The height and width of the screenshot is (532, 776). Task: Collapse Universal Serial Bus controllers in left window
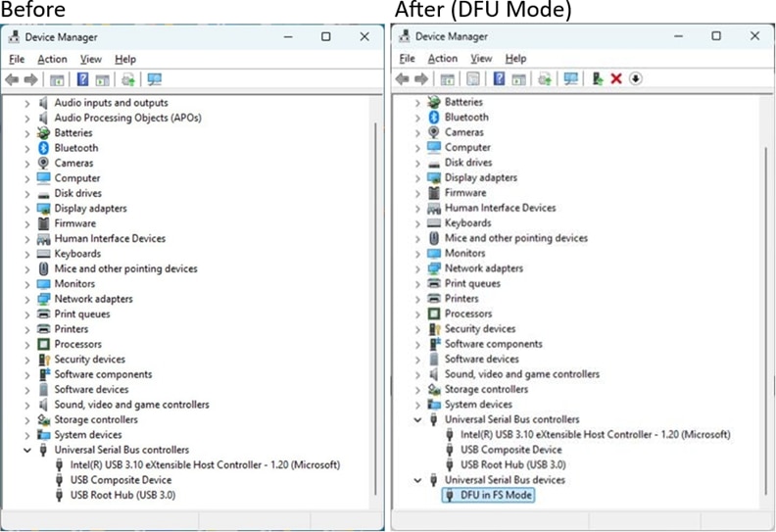(x=26, y=450)
